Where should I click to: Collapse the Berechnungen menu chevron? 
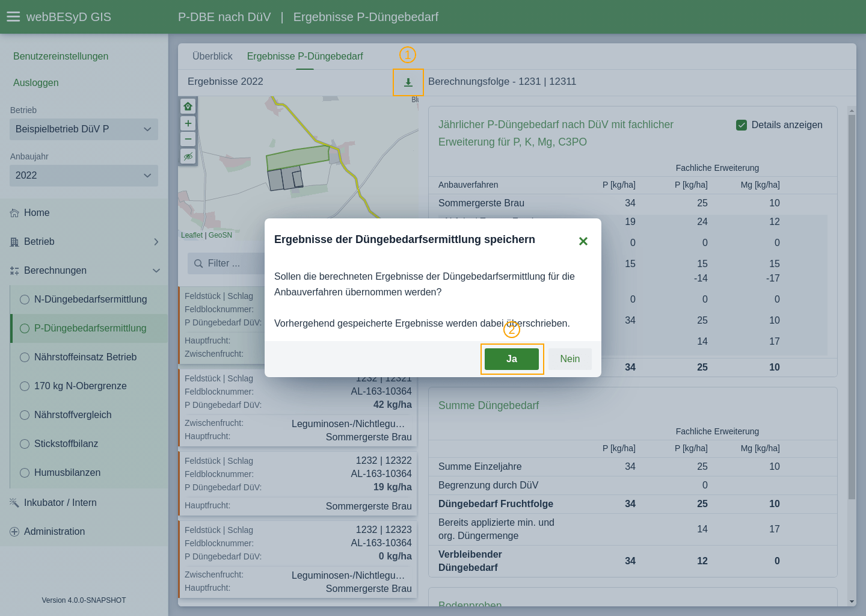tap(156, 271)
